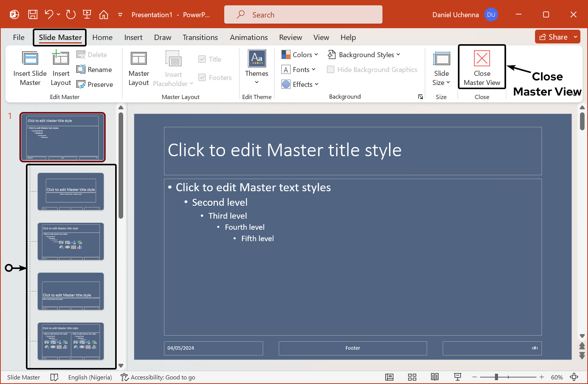588x384 pixels.
Task: Click the zoom slider handle
Action: (496, 377)
